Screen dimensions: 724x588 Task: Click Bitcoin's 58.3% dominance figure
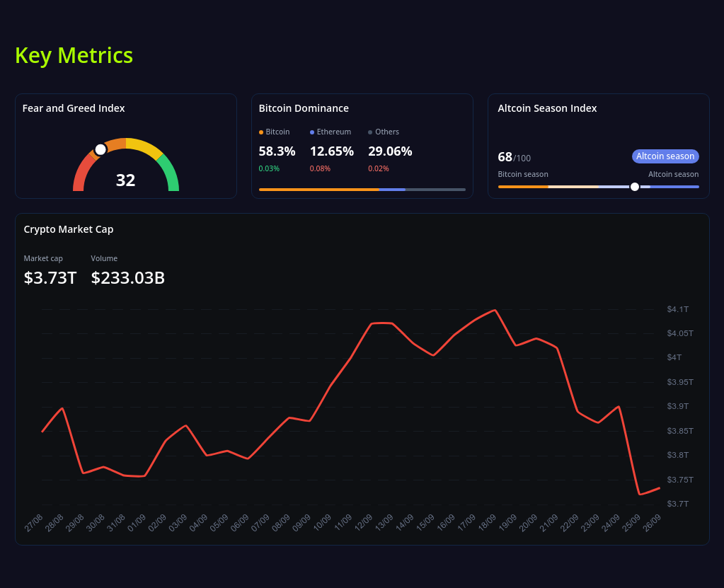click(x=277, y=151)
